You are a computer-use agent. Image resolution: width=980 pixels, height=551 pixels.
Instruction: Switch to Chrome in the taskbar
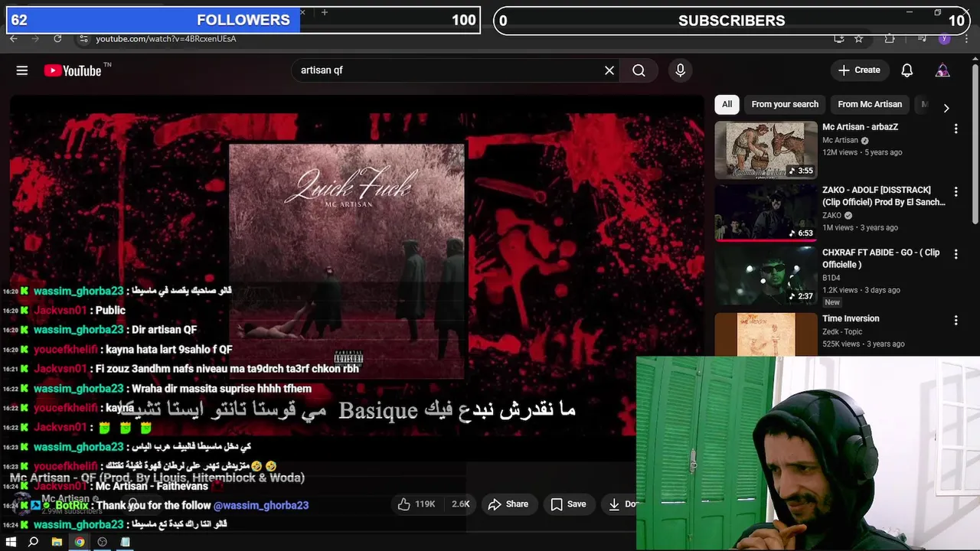[x=80, y=542]
